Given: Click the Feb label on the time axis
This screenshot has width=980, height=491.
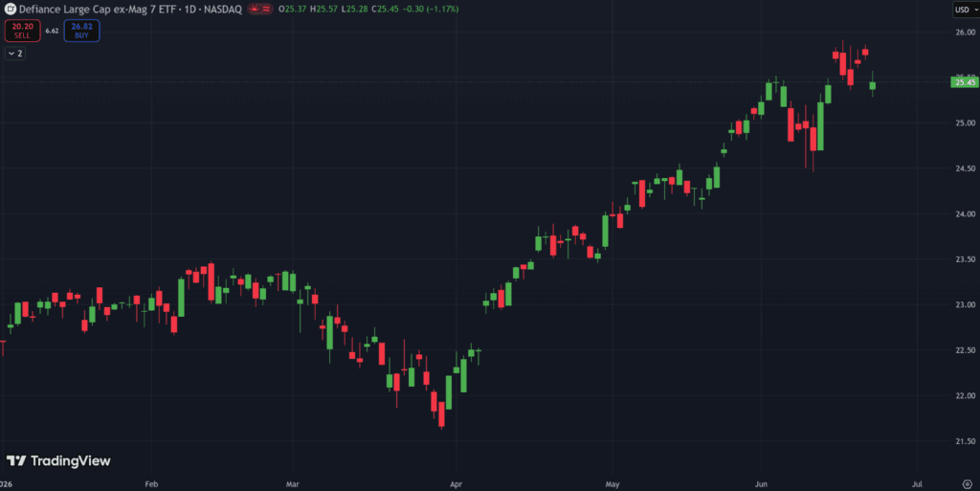Looking at the screenshot, I should pyautogui.click(x=151, y=484).
